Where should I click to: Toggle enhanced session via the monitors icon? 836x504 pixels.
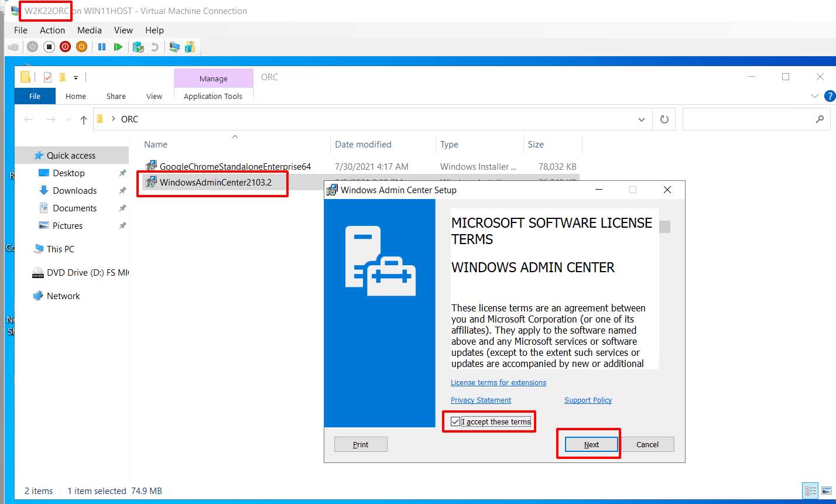point(174,47)
